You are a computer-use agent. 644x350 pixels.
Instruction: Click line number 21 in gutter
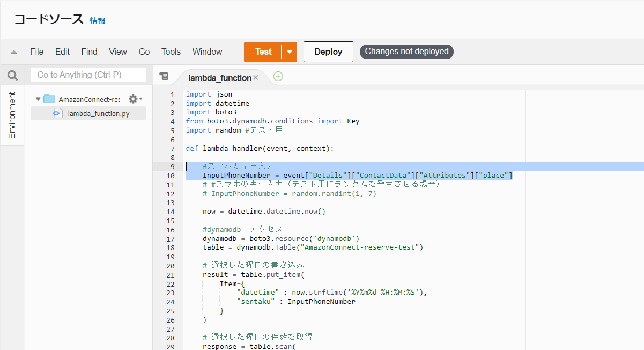tap(171, 275)
